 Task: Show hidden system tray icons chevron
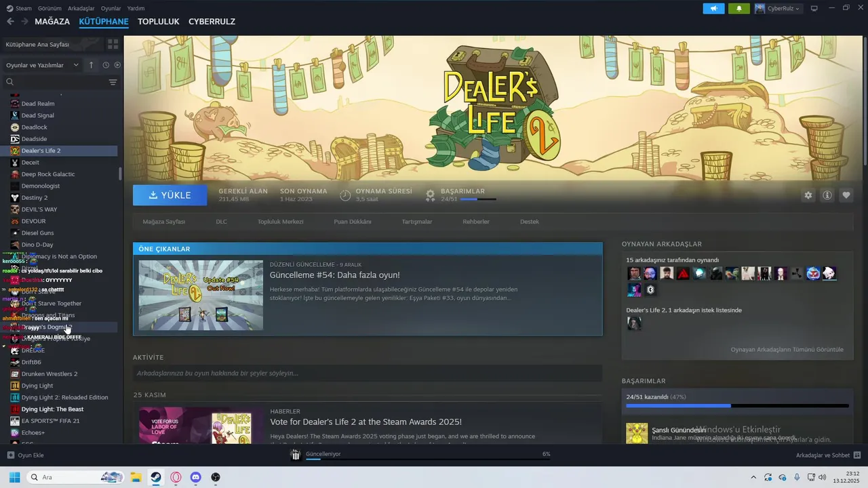tap(753, 477)
